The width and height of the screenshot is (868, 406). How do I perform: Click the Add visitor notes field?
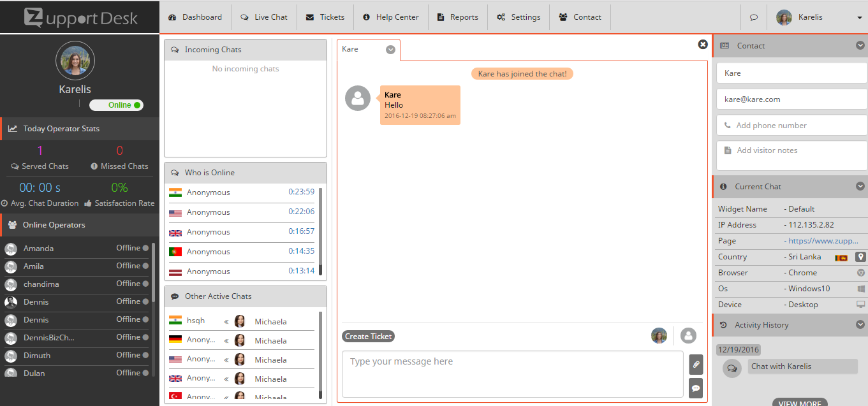pos(792,156)
